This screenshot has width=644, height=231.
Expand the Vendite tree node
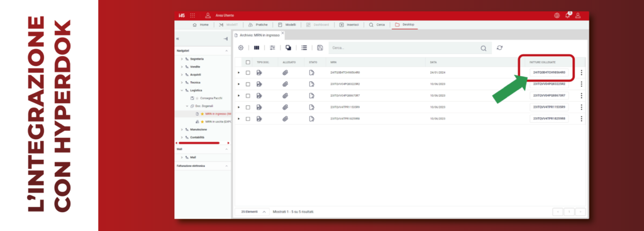click(182, 67)
